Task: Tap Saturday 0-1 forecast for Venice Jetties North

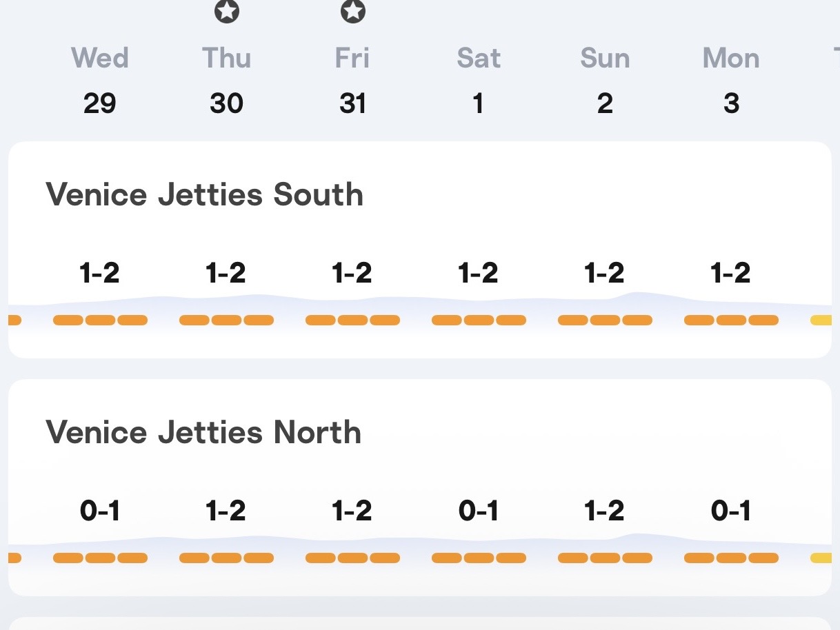Action: pos(479,511)
